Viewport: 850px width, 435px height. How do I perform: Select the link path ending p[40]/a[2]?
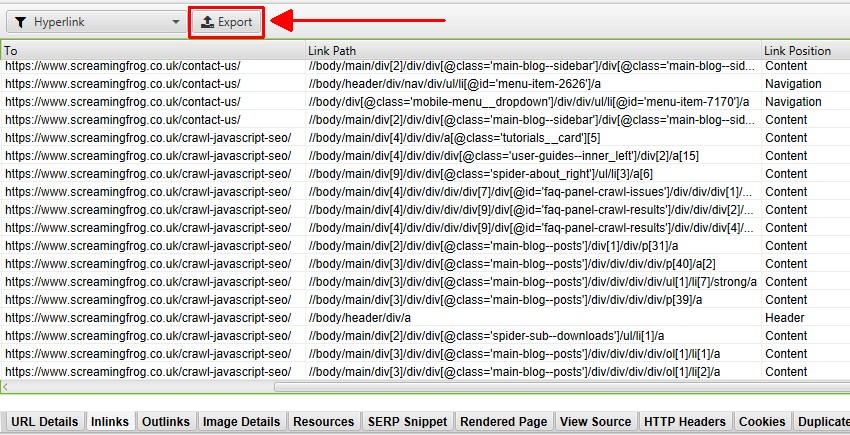point(512,264)
